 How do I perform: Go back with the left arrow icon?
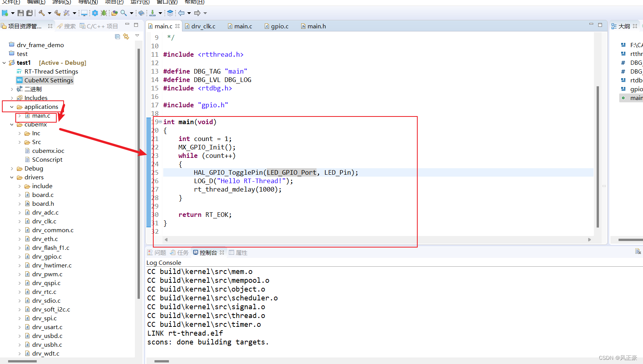point(181,13)
